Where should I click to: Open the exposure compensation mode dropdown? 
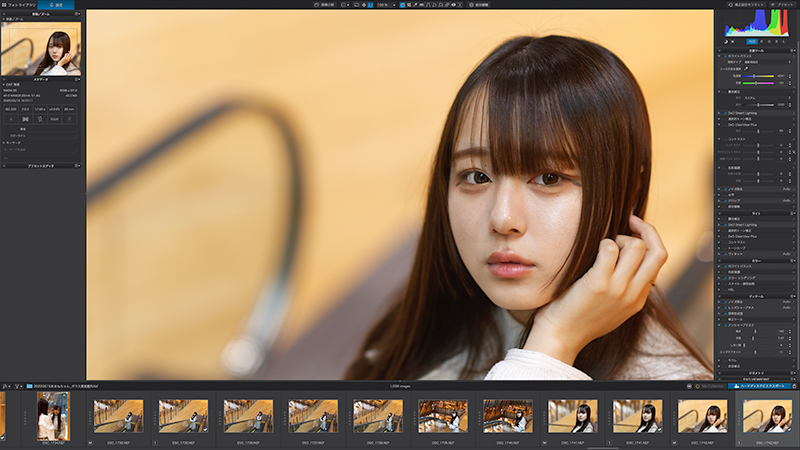(767, 98)
